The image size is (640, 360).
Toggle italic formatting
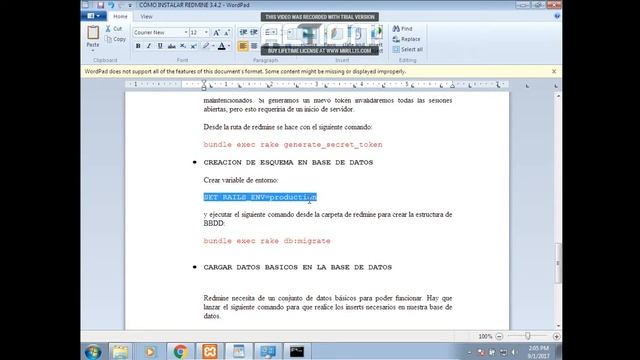(149, 46)
